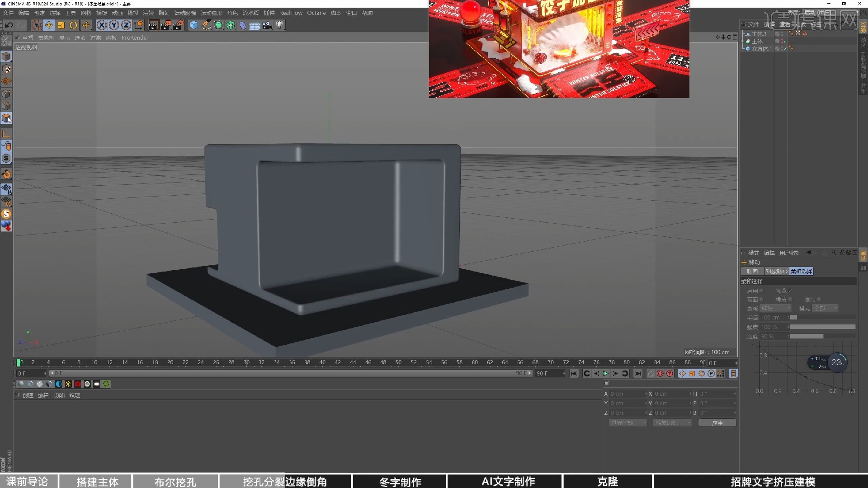Toggle the 预览 checkbox

[x=790, y=291]
